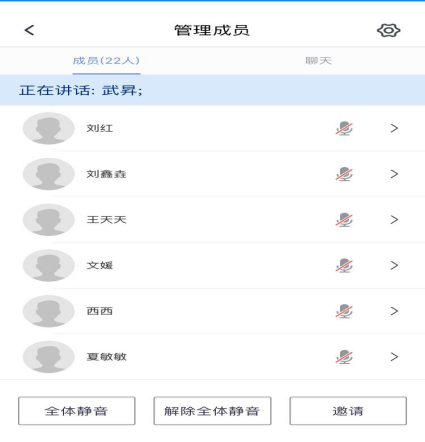Viewport: 425px width, 442px height.
Task: Open chevron arrow next to 西西
Action: [x=394, y=311]
